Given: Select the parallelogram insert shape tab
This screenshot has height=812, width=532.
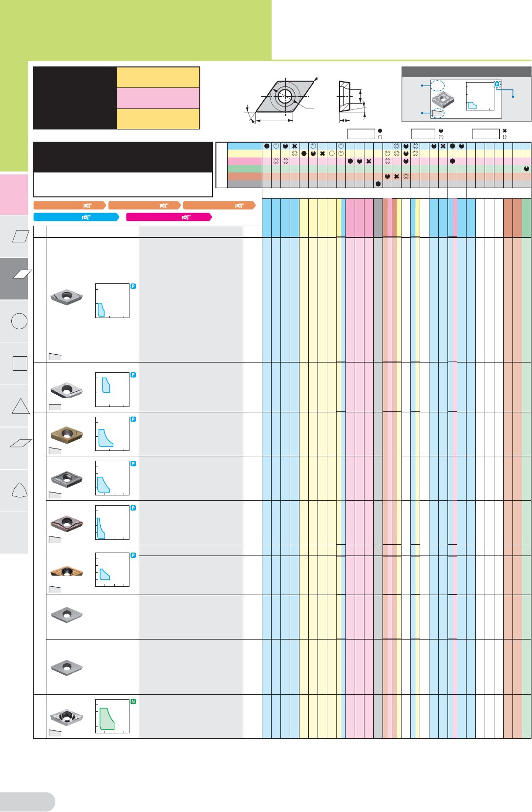Looking at the screenshot, I should (x=14, y=236).
